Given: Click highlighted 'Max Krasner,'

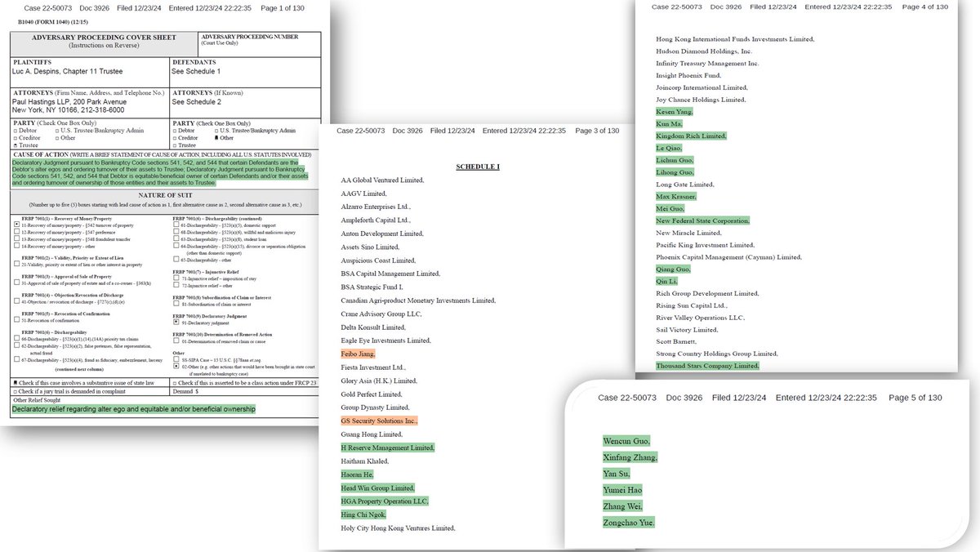Looking at the screenshot, I should [676, 196].
